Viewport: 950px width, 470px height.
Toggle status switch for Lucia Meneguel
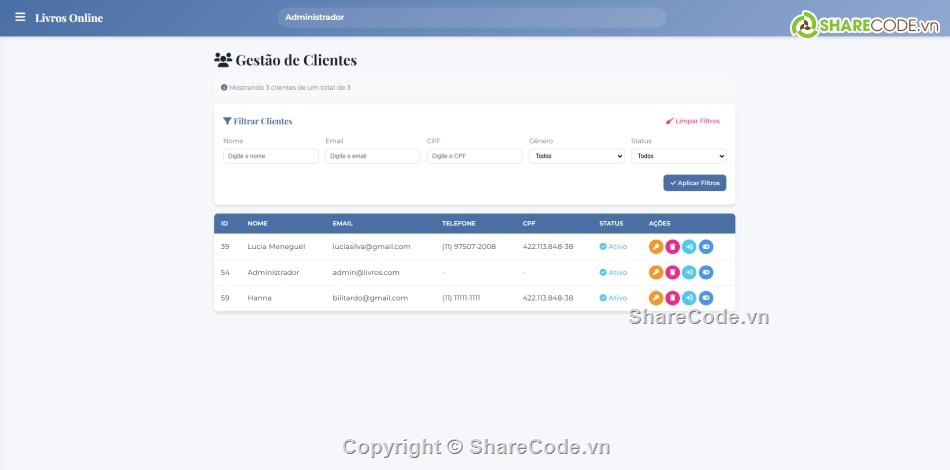(x=706, y=246)
